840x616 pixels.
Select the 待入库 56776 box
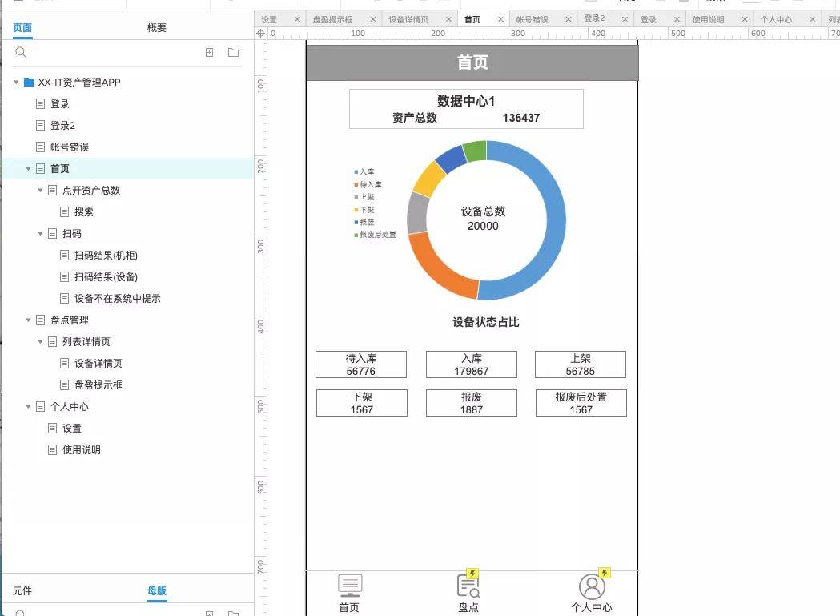click(361, 364)
